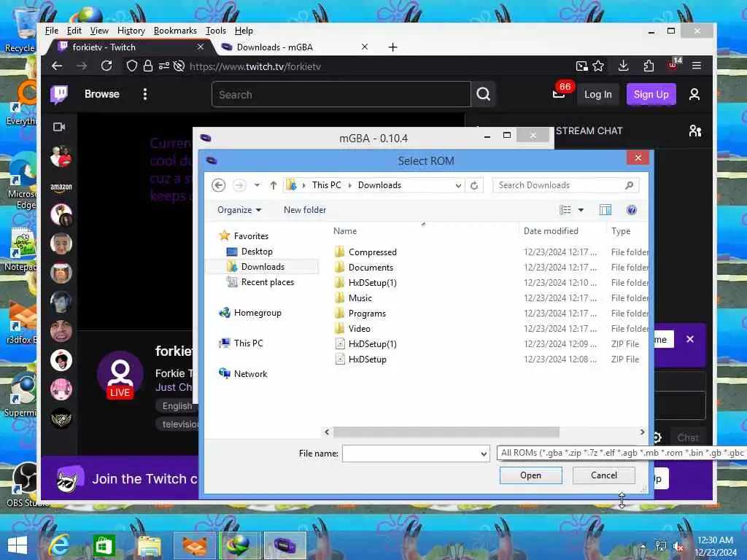Click the New folder button
The width and height of the screenshot is (747, 560).
click(x=305, y=210)
